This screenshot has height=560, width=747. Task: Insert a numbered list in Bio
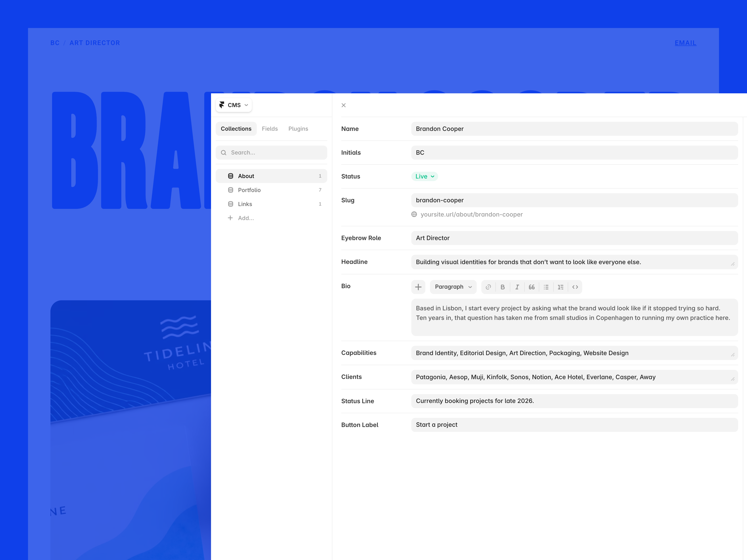point(560,287)
